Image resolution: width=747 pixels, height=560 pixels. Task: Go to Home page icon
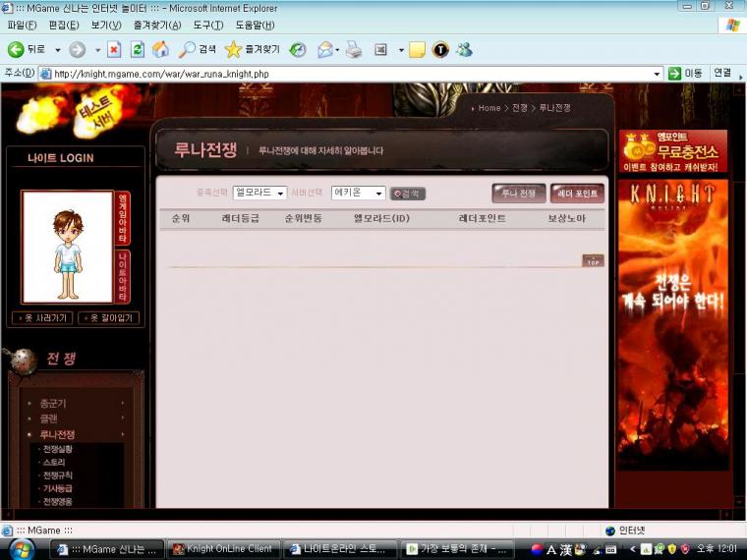click(x=160, y=49)
